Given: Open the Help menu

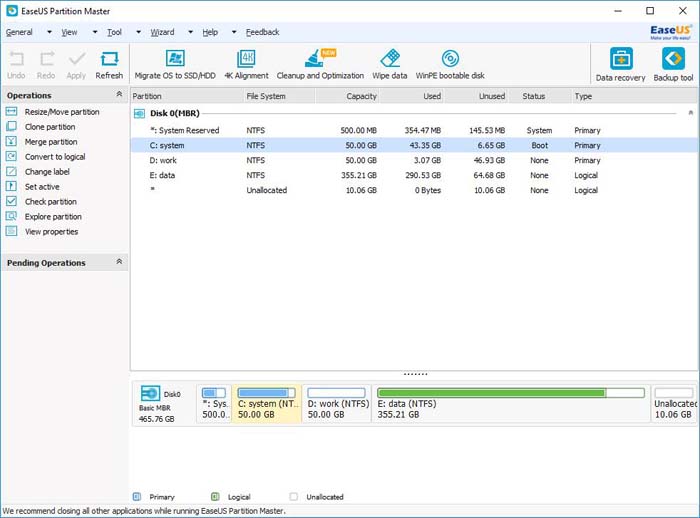Looking at the screenshot, I should pos(210,32).
